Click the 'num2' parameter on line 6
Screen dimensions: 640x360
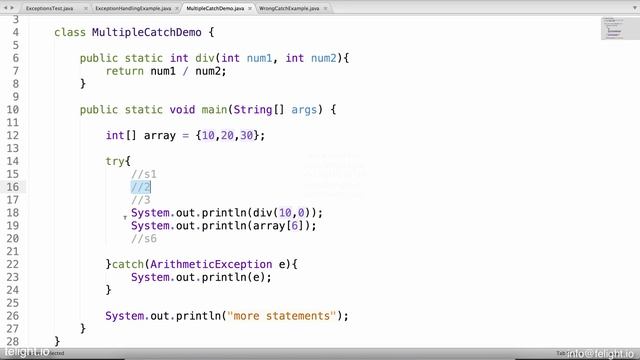324,58
